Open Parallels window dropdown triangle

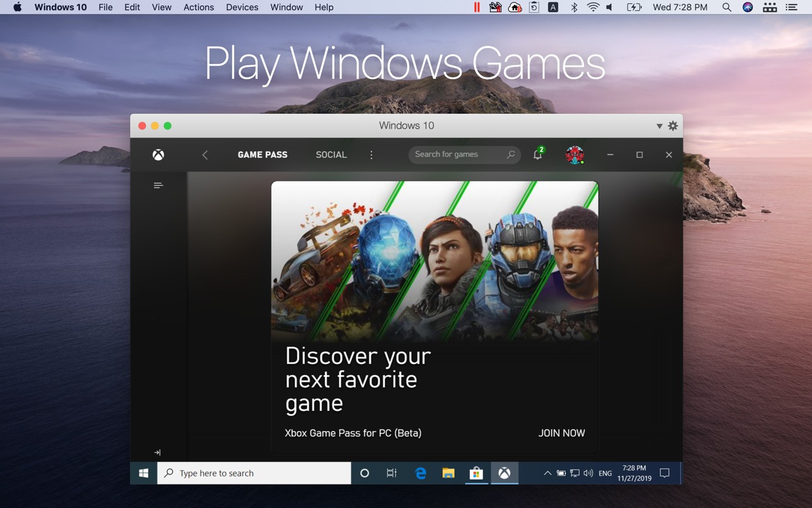[x=659, y=126]
